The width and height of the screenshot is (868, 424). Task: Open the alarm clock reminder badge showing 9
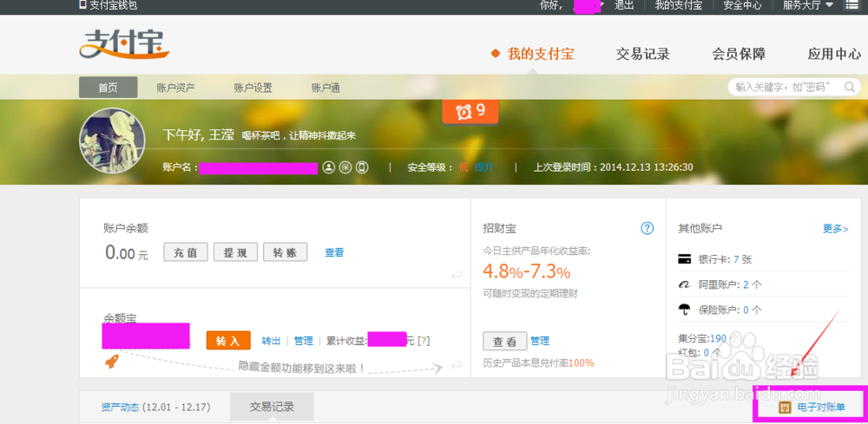(x=470, y=111)
